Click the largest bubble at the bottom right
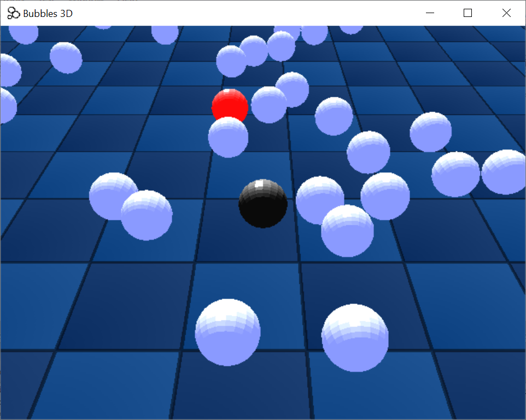This screenshot has width=526, height=420. [x=355, y=337]
